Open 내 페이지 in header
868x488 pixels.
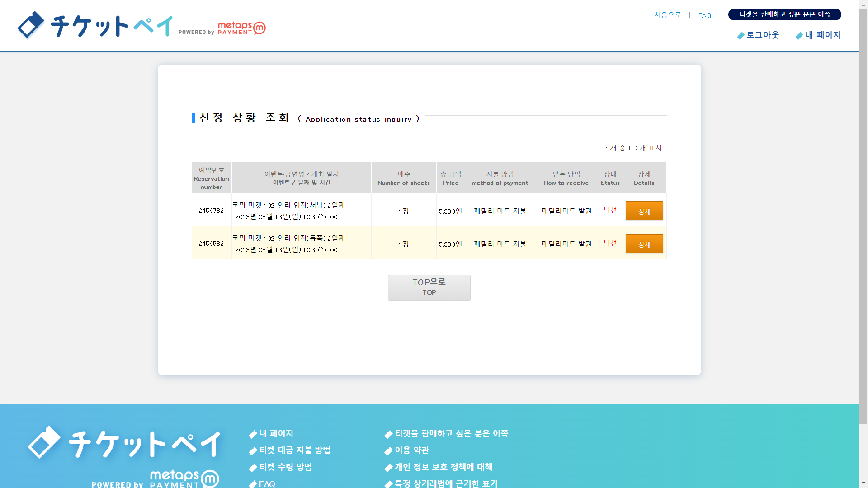tap(823, 35)
